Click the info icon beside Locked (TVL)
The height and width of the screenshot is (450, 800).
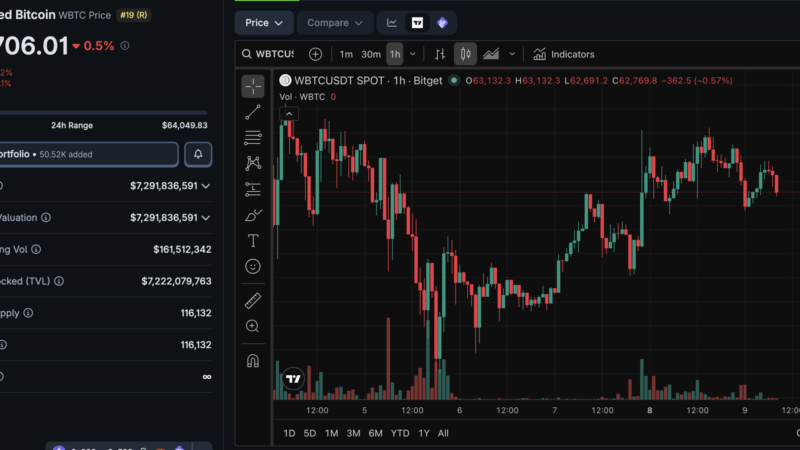click(x=59, y=281)
